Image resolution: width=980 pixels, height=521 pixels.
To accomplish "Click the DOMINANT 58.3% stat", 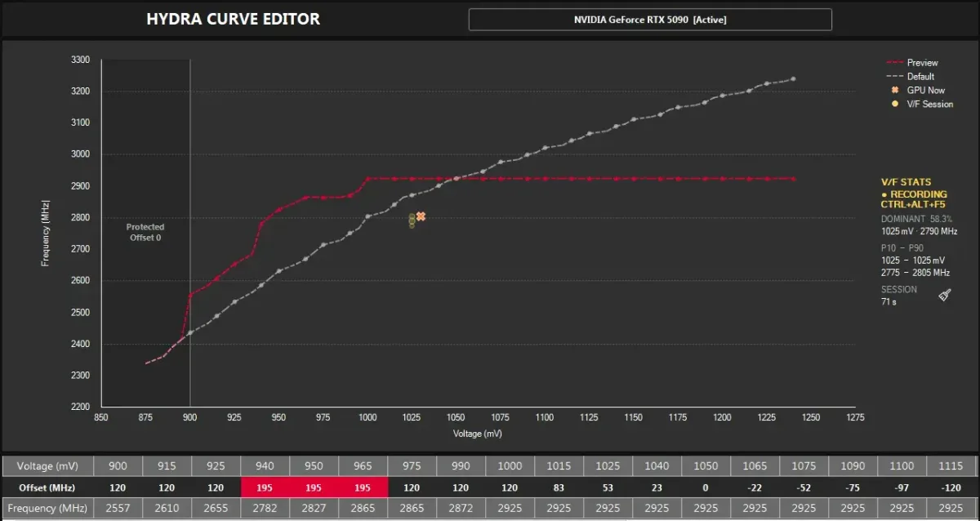I will 916,219.
